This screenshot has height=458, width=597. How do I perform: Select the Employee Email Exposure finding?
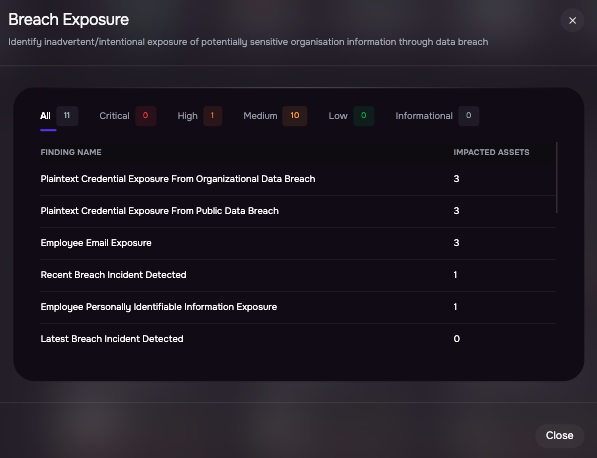tap(298, 243)
